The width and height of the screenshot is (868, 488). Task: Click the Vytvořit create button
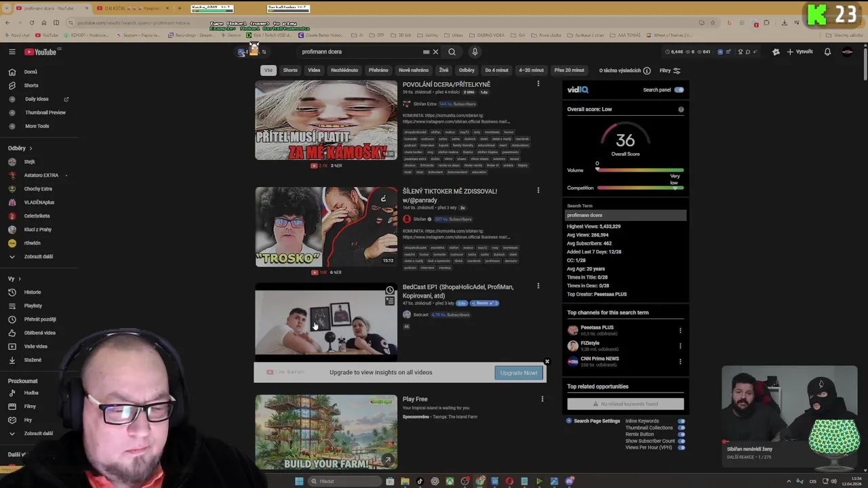pyautogui.click(x=800, y=52)
